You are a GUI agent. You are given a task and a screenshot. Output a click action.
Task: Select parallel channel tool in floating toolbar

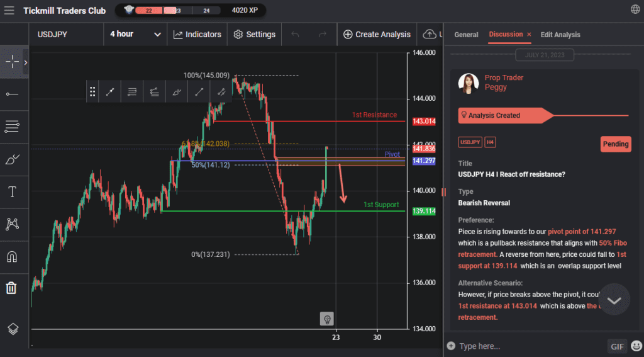point(221,92)
